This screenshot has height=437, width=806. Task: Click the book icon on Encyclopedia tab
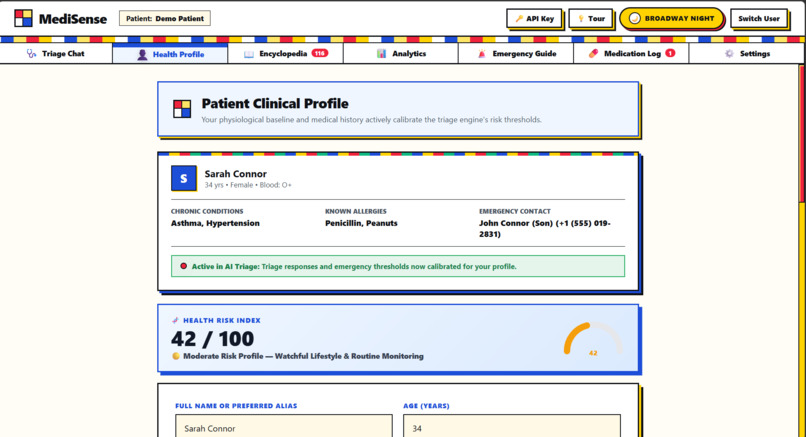[249, 54]
